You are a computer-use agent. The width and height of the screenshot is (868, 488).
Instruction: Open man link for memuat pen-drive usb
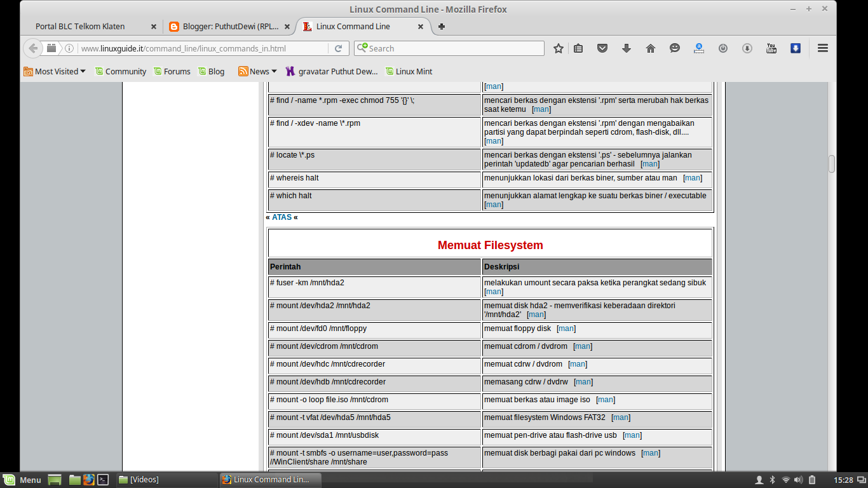click(x=632, y=435)
